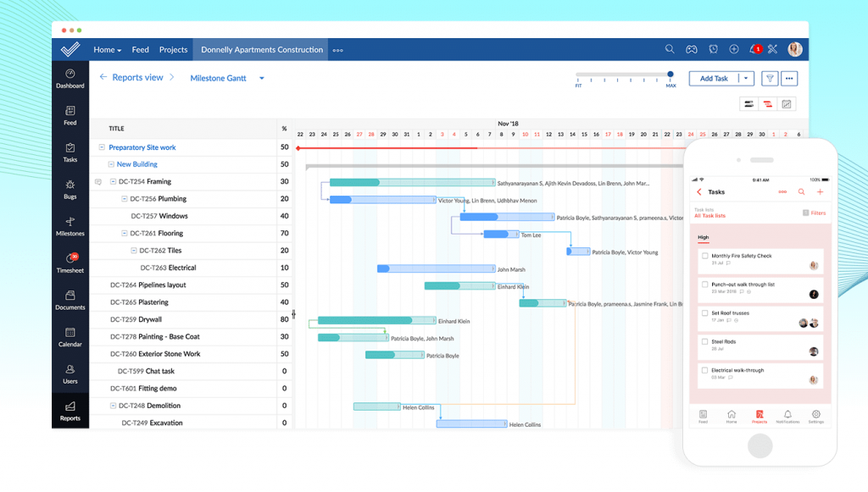Open the ellipsis beside the project tab
Screen dimensions: 868x492
point(337,50)
